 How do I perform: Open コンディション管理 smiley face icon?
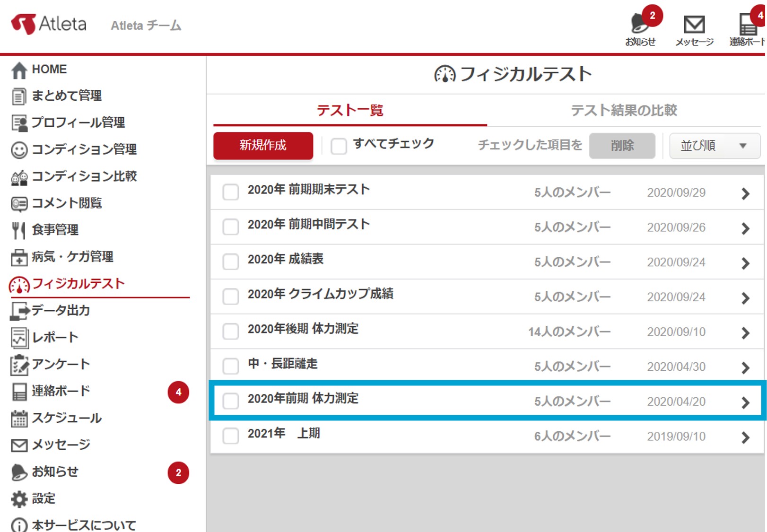click(x=19, y=150)
